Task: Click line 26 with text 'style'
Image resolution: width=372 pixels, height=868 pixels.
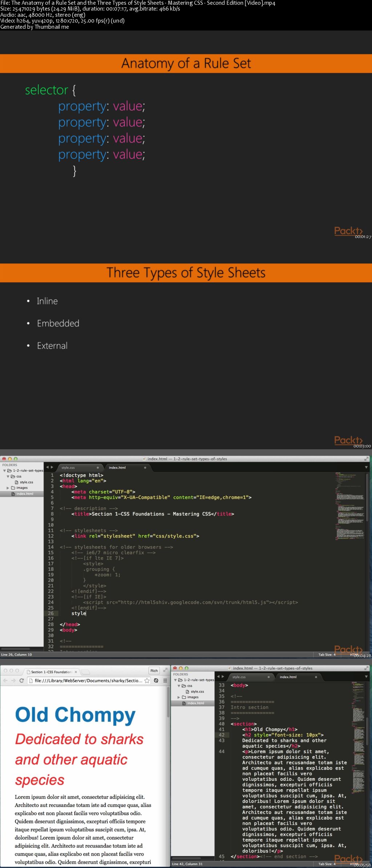Action: (79, 613)
